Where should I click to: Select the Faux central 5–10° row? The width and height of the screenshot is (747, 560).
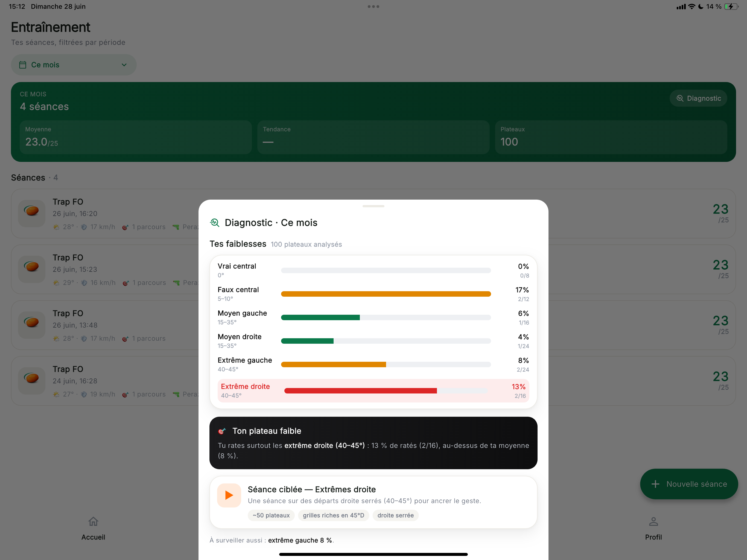tap(373, 294)
